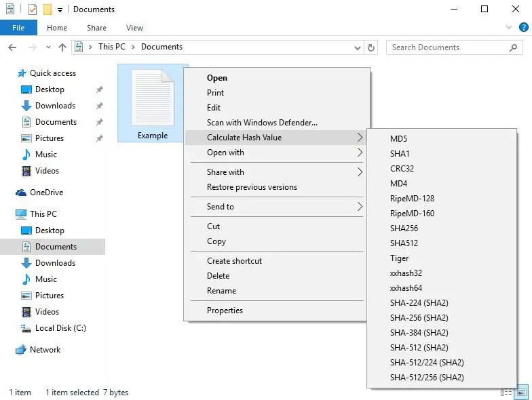The width and height of the screenshot is (532, 400).
Task: Open the Quick Access Toolbar customize dropdown
Action: [60, 9]
